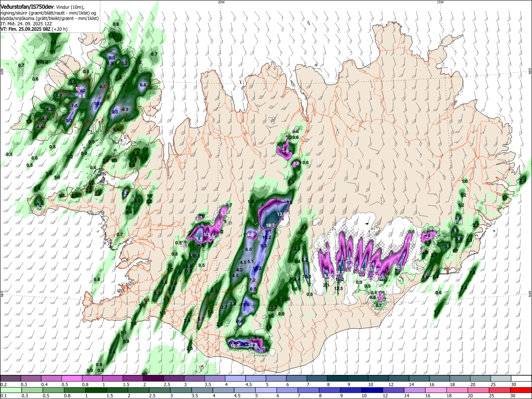Click the 7.2 value in the central rain band
Image resolution: width=532 pixels, height=399 pixels.
pyautogui.click(x=252, y=281)
